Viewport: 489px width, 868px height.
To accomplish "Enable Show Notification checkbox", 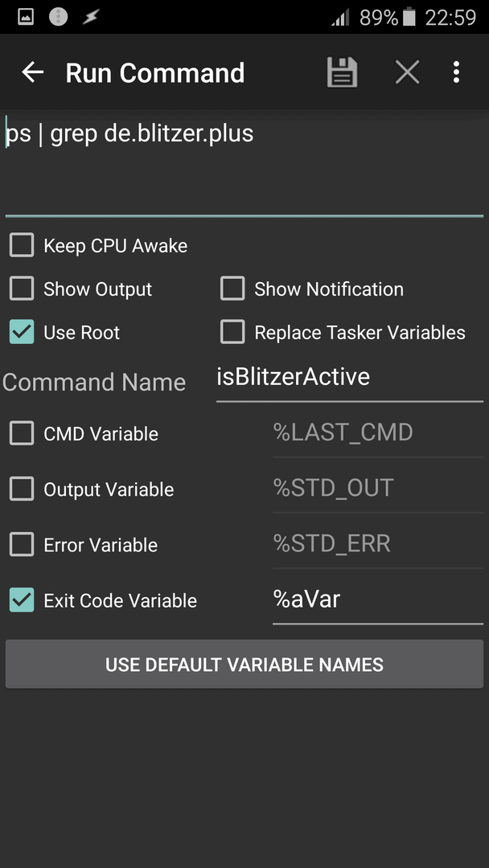I will click(232, 289).
